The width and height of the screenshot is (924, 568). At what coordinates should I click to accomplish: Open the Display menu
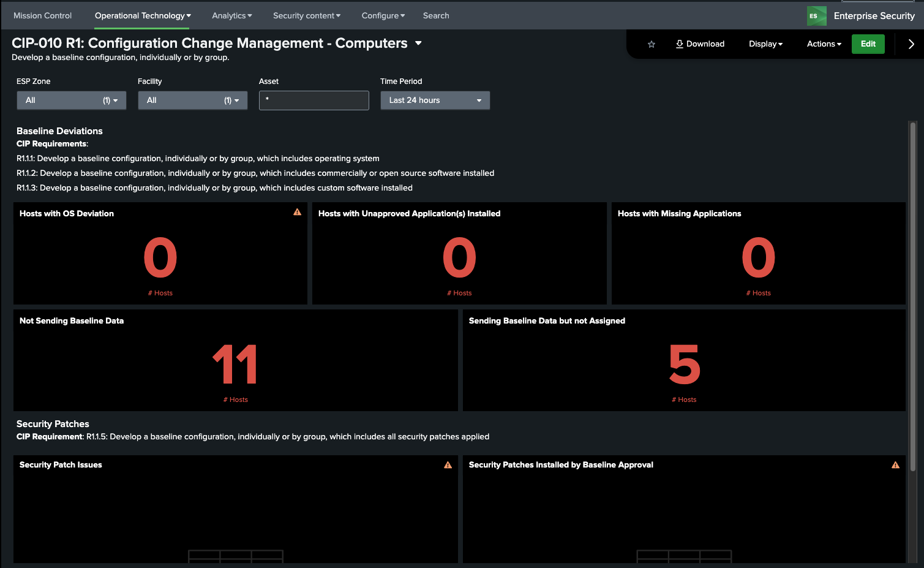pos(765,44)
